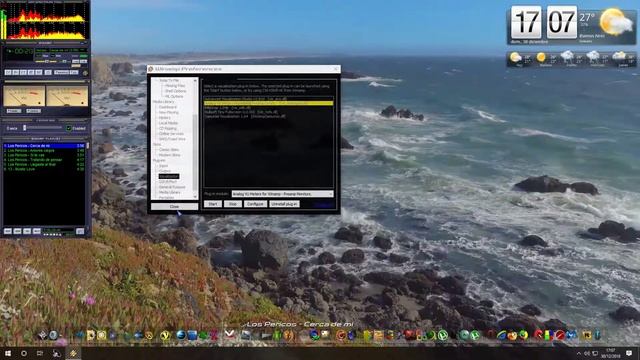The width and height of the screenshot is (640, 360).
Task: Select Input under Plug-ins tree
Action: 163,166
